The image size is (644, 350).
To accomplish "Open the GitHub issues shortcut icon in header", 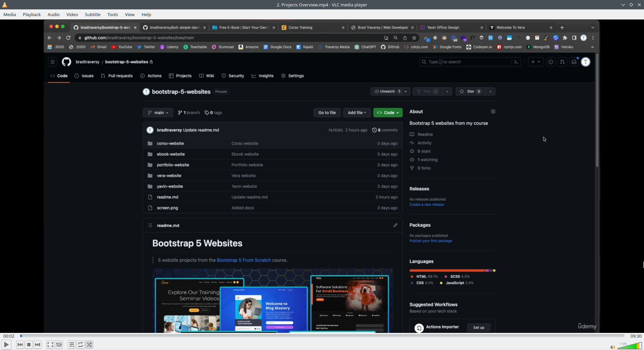I will [x=551, y=62].
